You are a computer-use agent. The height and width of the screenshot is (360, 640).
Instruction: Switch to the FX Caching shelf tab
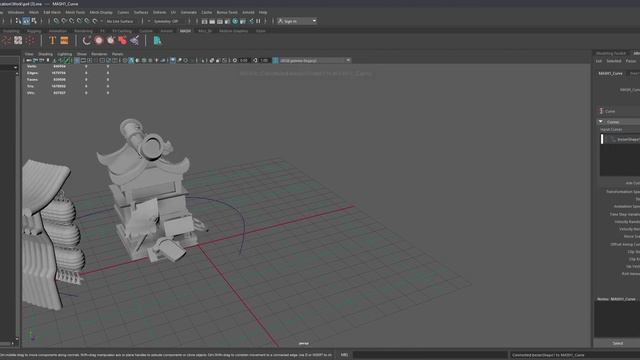(x=122, y=31)
